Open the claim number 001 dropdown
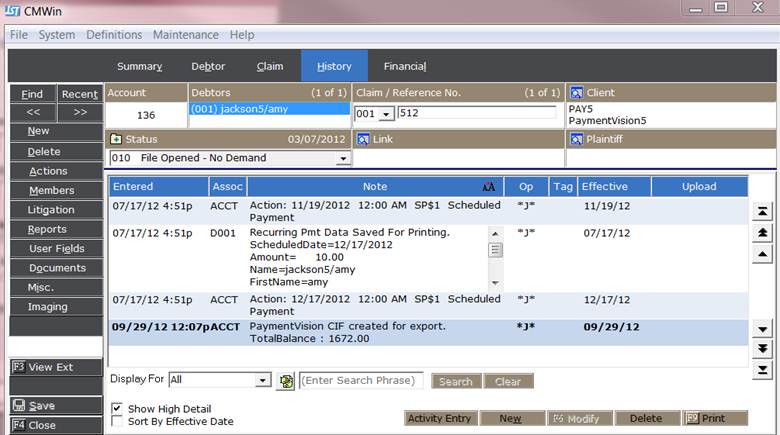The image size is (780, 435). pos(386,114)
